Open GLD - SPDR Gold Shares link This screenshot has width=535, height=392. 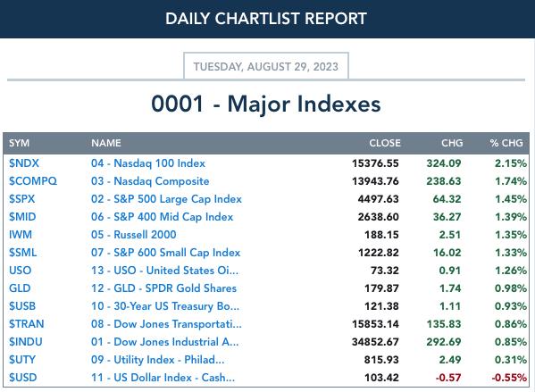(163, 288)
